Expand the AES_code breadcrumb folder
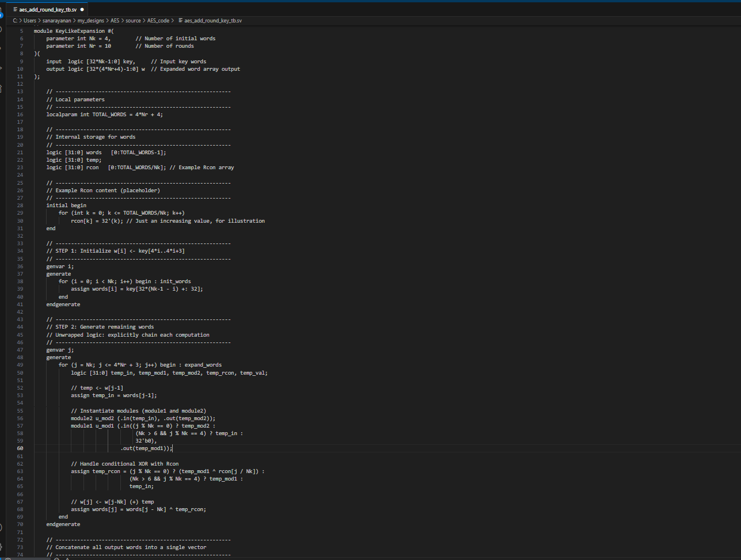The width and height of the screenshot is (741, 560). click(158, 21)
